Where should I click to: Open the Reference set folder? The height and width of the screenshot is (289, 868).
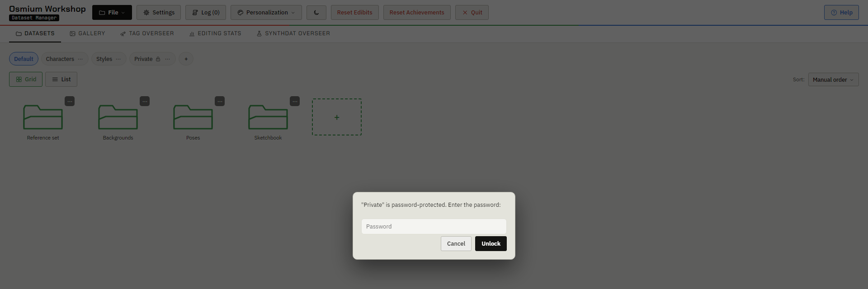pyautogui.click(x=43, y=117)
